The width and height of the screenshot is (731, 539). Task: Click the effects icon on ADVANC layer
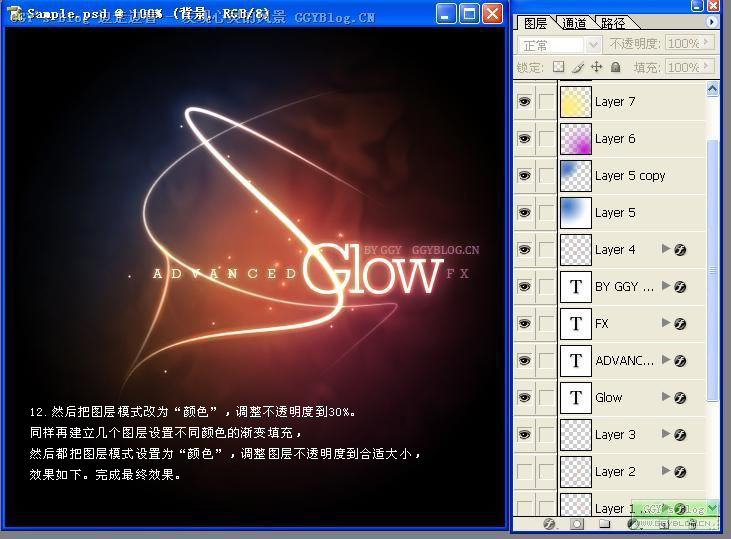point(680,360)
